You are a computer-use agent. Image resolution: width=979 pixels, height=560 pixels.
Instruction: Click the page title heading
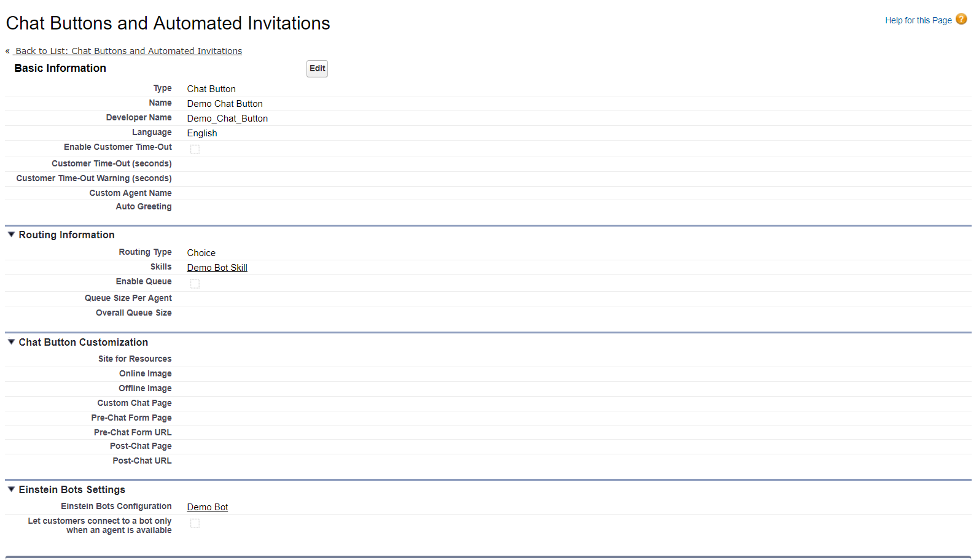[x=168, y=23]
